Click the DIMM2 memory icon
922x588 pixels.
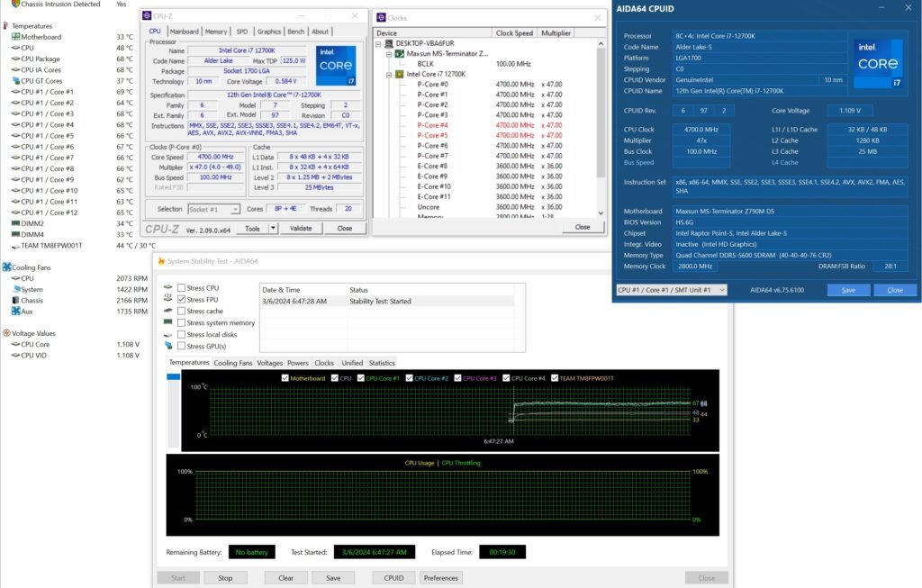tap(16, 223)
